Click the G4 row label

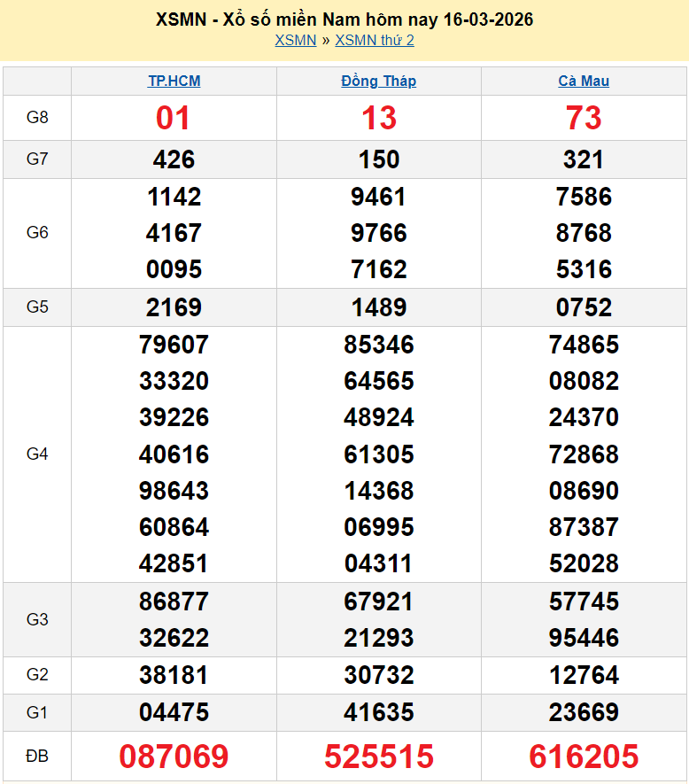point(37,454)
